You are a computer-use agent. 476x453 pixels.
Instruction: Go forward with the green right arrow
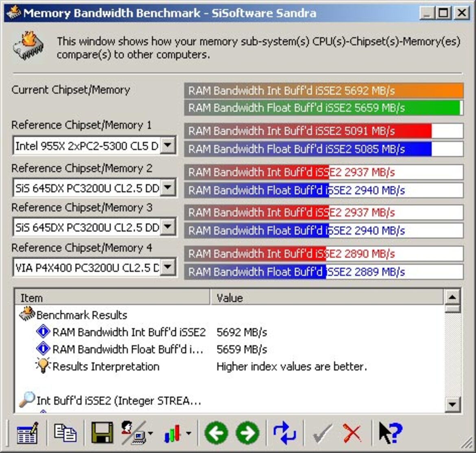tap(247, 433)
